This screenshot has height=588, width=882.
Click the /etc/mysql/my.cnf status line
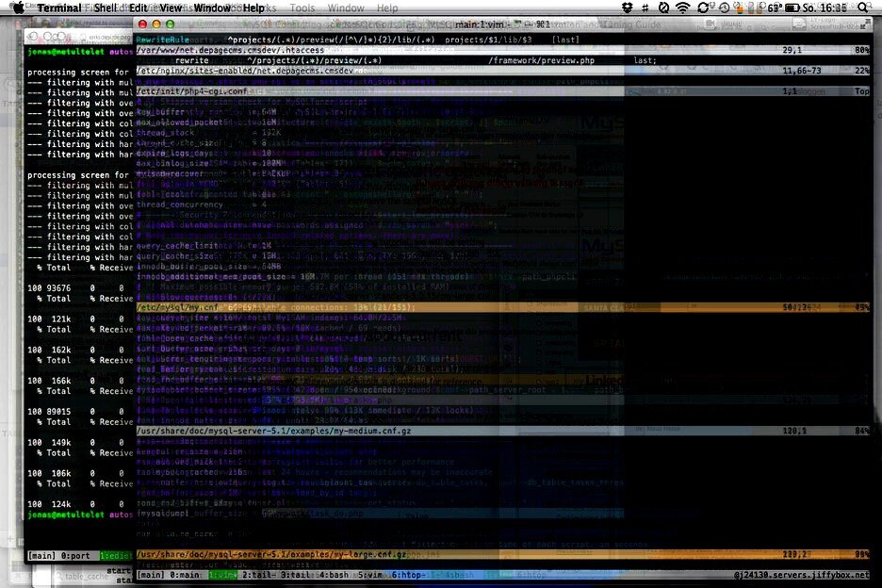(502, 308)
